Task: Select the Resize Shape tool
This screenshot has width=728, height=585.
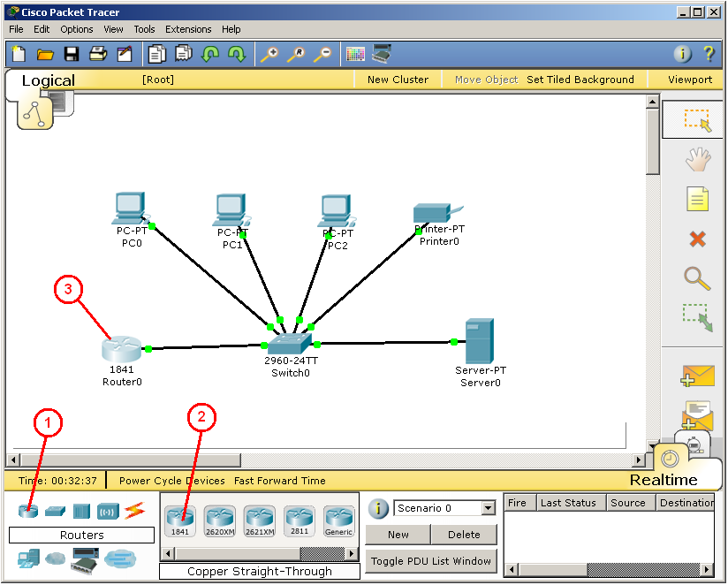Action: (x=697, y=318)
